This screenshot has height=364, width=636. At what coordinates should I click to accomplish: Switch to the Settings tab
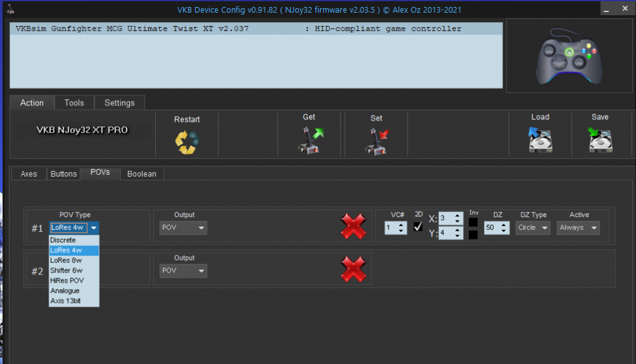coord(120,103)
